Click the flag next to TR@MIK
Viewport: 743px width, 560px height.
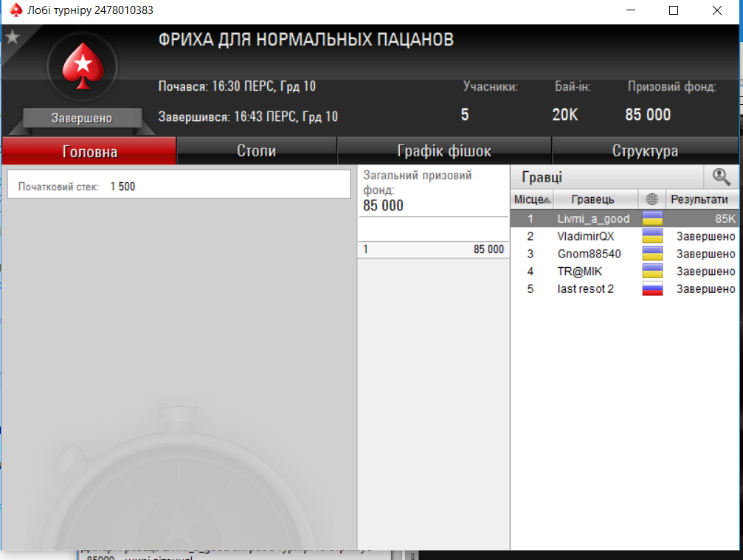(652, 271)
